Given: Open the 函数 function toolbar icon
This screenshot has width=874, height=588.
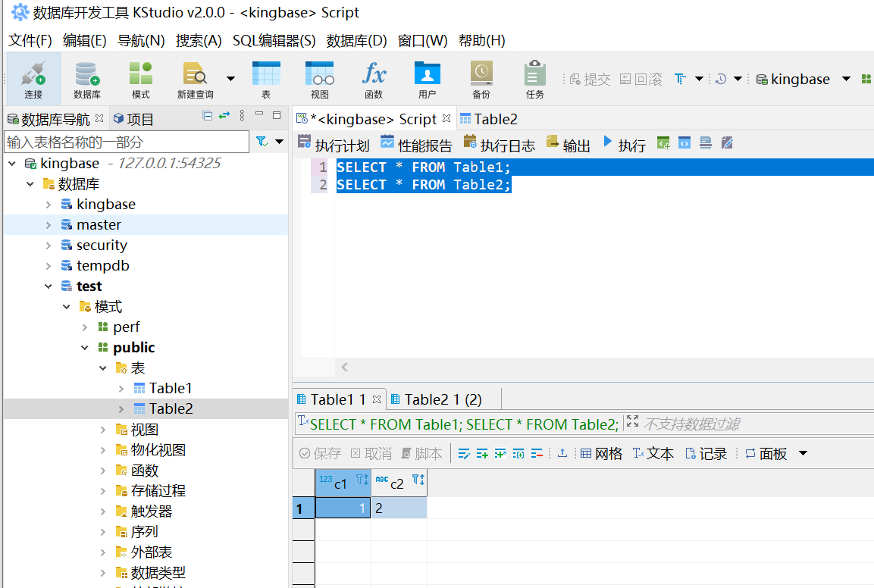Looking at the screenshot, I should (x=373, y=79).
